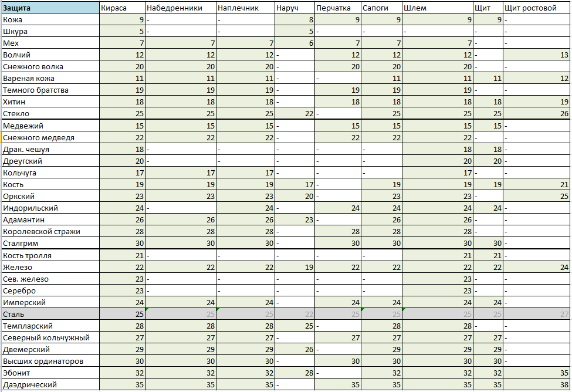
Task: Click the 'Шлем' column header
Action: coord(438,8)
